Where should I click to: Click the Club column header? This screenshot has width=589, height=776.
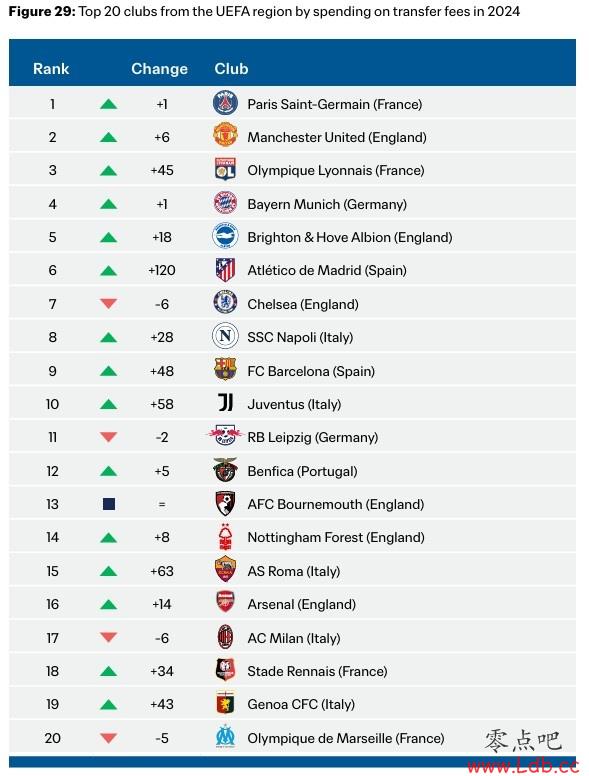coord(231,69)
